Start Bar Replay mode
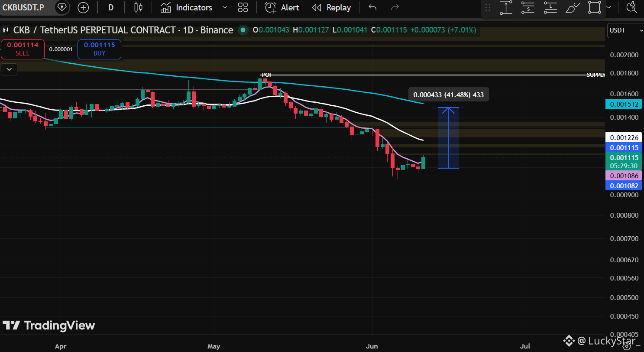 point(331,7)
